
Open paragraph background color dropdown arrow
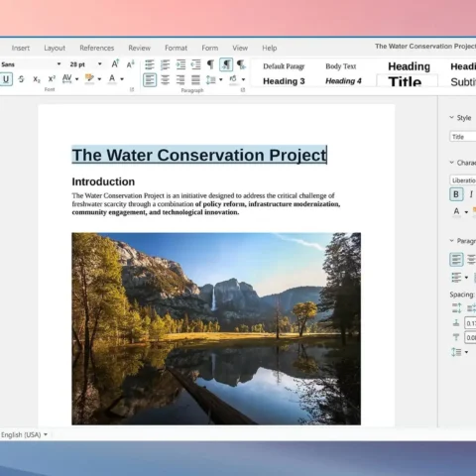pyautogui.click(x=243, y=79)
